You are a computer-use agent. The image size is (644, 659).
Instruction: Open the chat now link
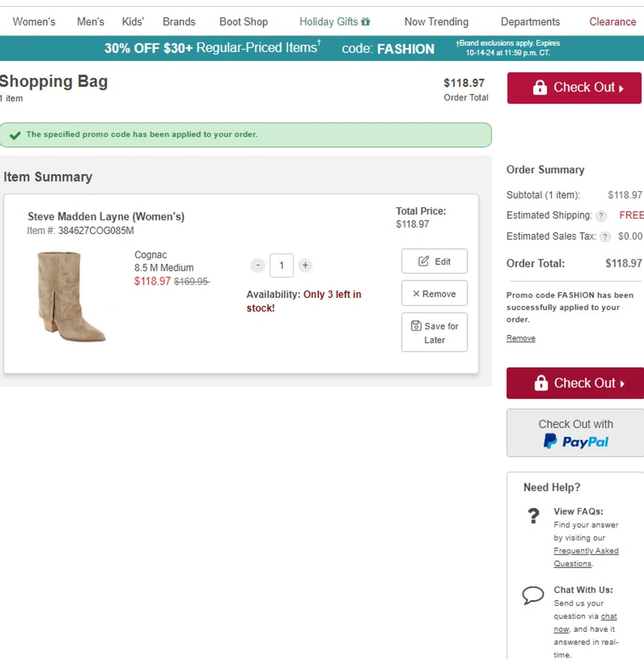[x=586, y=623]
